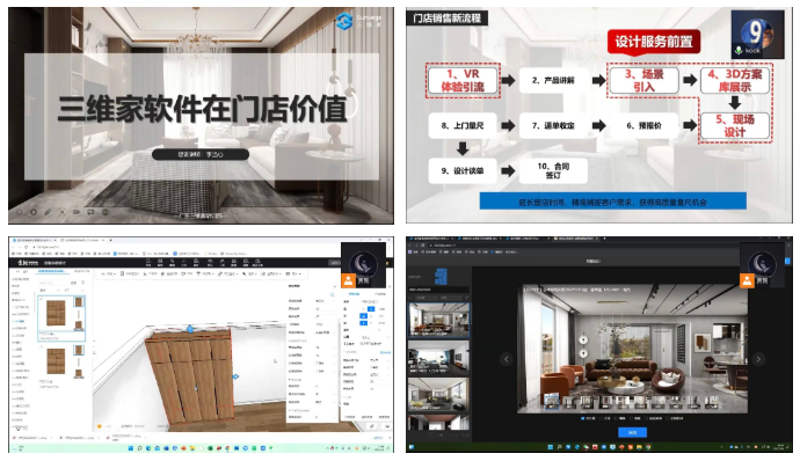Click the blue banner at flow slide bottom
The height and width of the screenshot is (461, 800).
[613, 201]
